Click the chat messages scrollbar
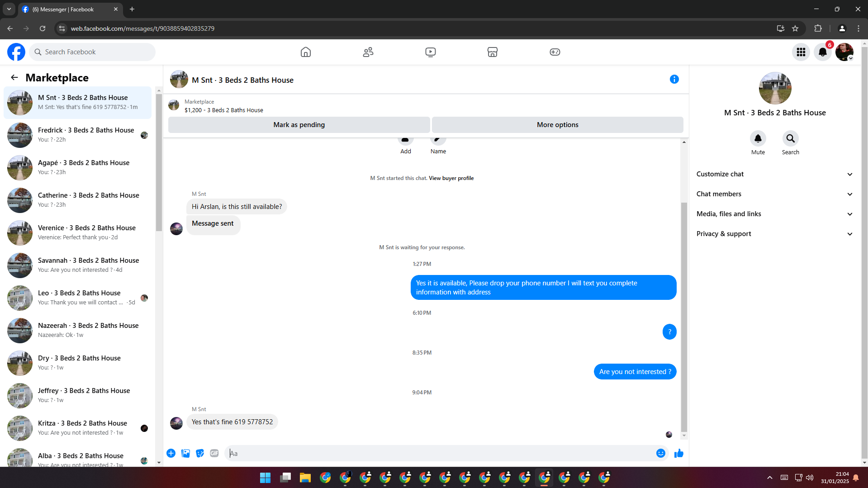This screenshot has height=488, width=868. coord(684,317)
